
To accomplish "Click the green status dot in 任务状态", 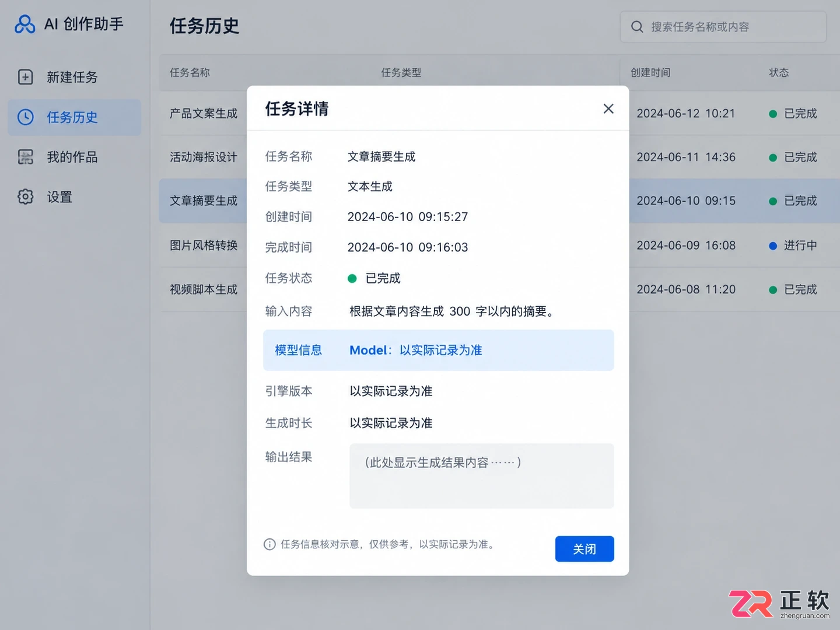I will (x=352, y=278).
